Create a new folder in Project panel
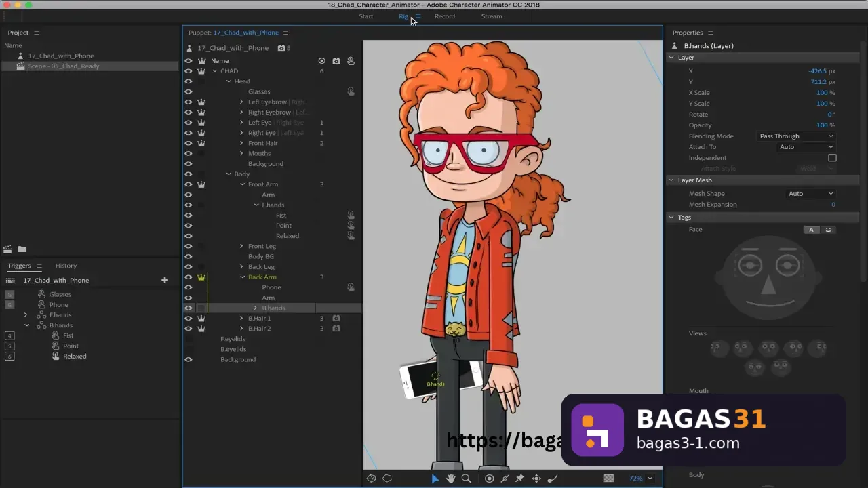 22,249
